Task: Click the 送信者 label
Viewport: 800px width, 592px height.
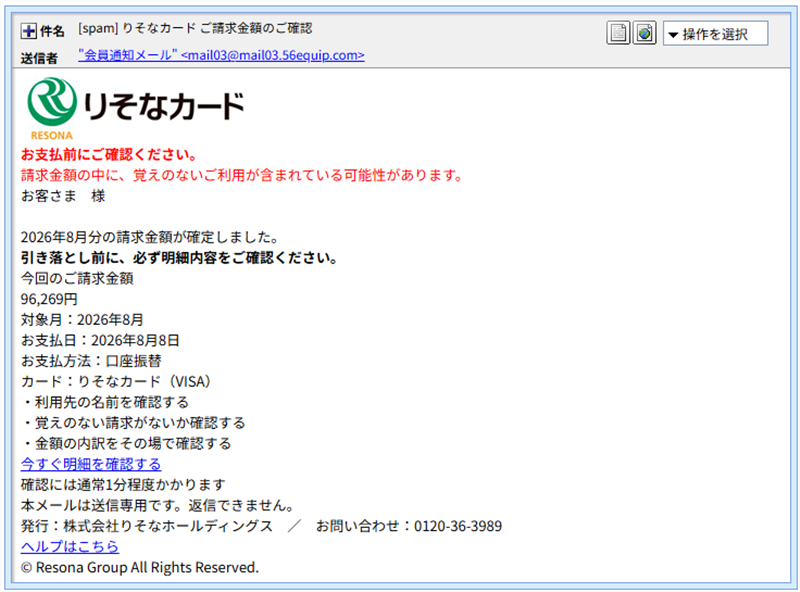Action: tap(39, 58)
